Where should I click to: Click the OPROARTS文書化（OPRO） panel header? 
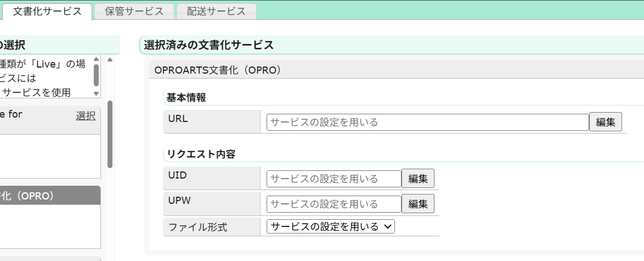397,70
